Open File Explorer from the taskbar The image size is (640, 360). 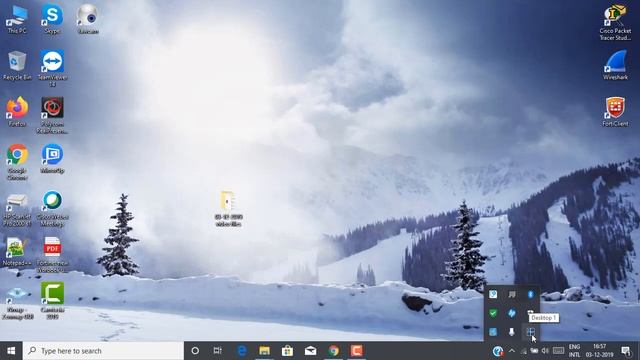click(x=264, y=351)
